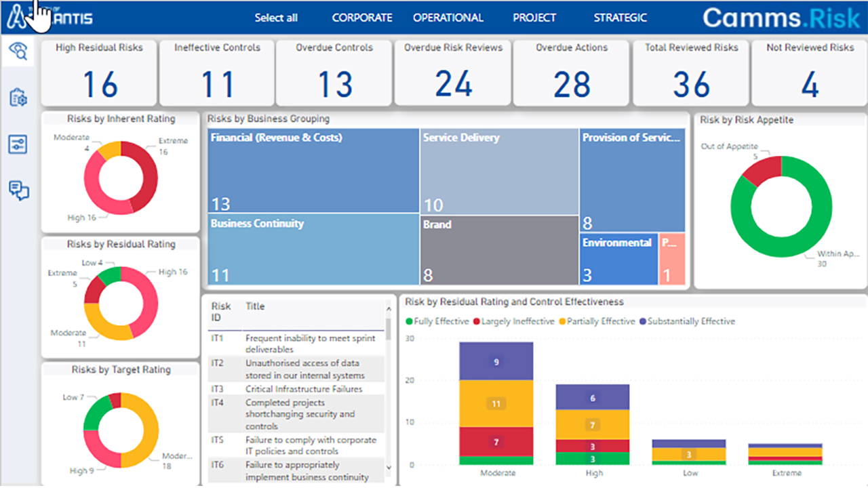Open the Overdue Controls card
Screen dimensions: 868x488
pyautogui.click(x=334, y=72)
